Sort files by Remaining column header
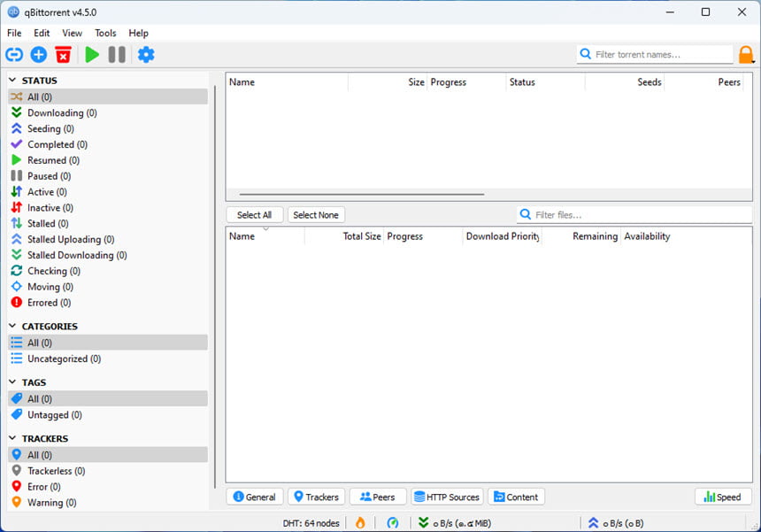Image resolution: width=761 pixels, height=532 pixels. click(581, 236)
